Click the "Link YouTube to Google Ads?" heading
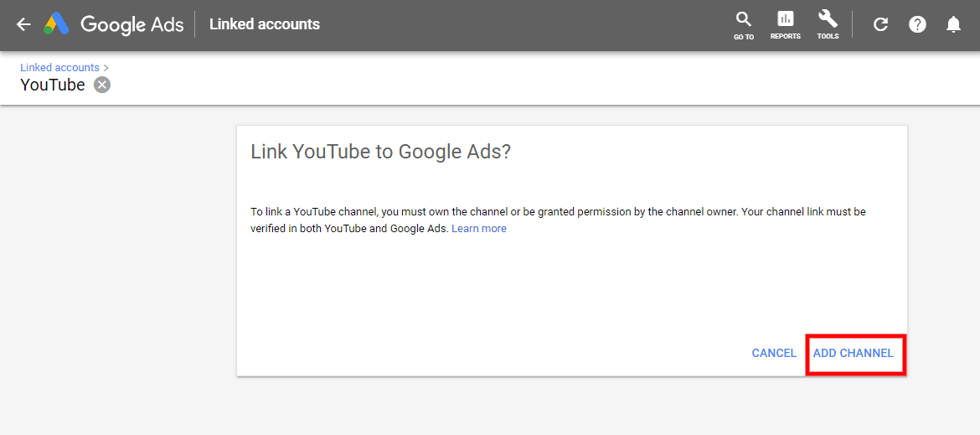The image size is (980, 435). pos(380,152)
